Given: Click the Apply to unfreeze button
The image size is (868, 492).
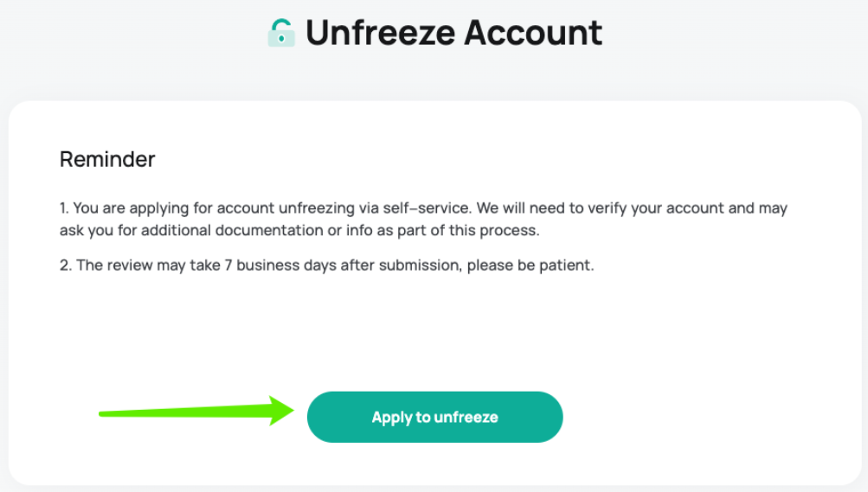Looking at the screenshot, I should click(434, 417).
